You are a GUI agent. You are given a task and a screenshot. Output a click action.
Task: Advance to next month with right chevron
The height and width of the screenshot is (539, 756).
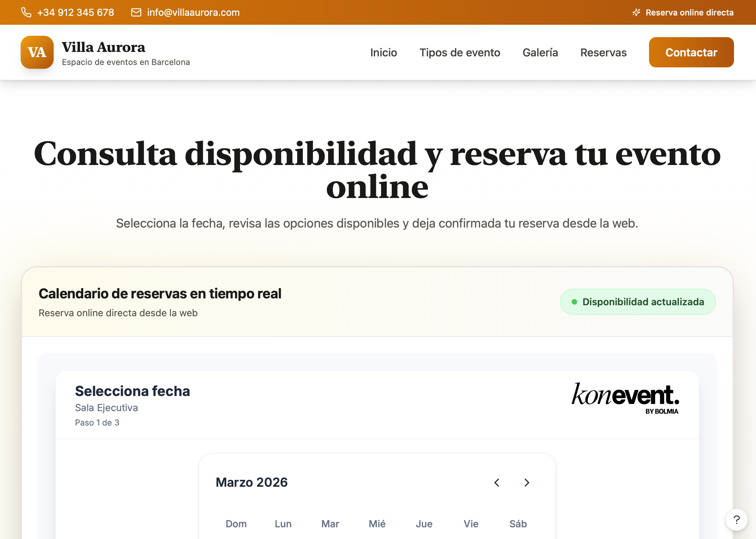click(527, 483)
